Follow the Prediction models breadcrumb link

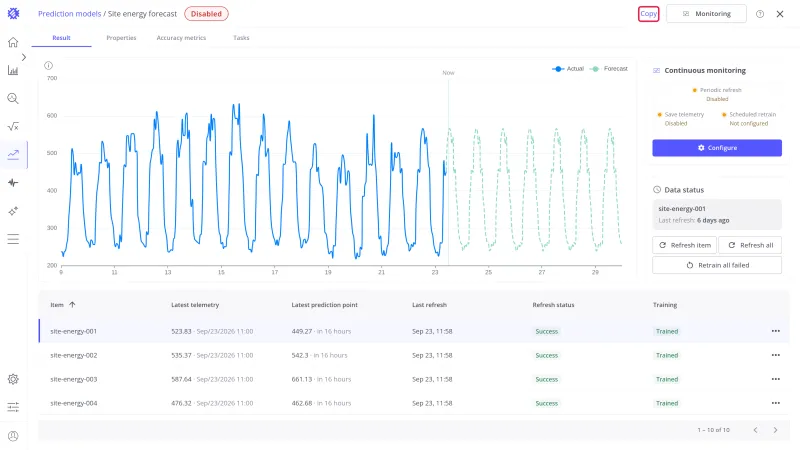(69, 14)
